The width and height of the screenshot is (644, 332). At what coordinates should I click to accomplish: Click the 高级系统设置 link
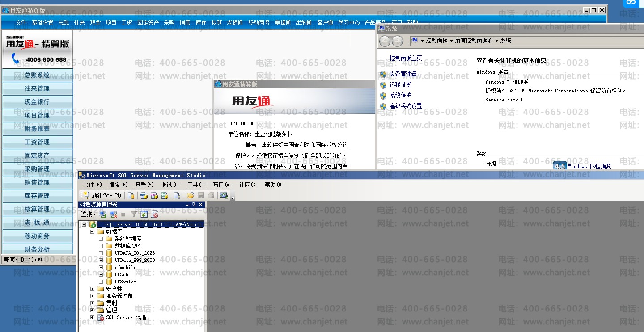tap(406, 106)
